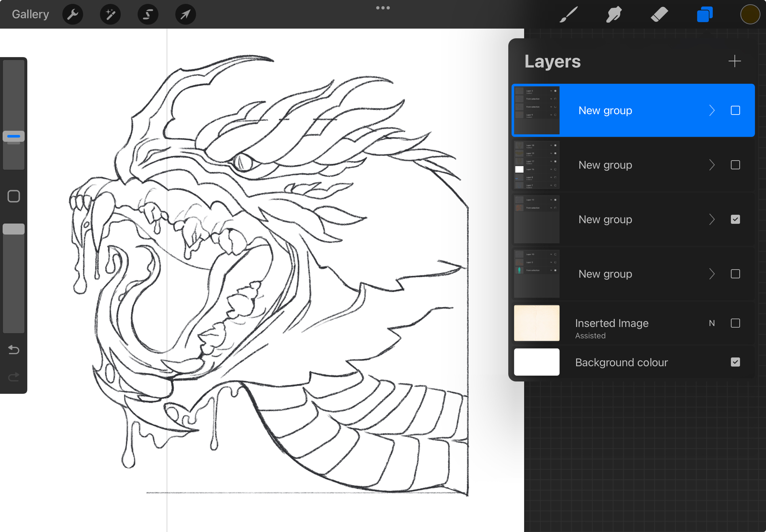Tap the Inserted Image layer thumbnail
766x532 pixels.
pyautogui.click(x=536, y=323)
